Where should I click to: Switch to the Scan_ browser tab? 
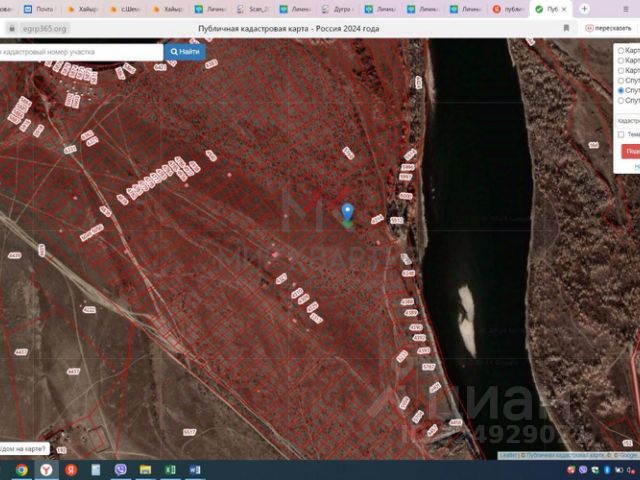pos(252,9)
